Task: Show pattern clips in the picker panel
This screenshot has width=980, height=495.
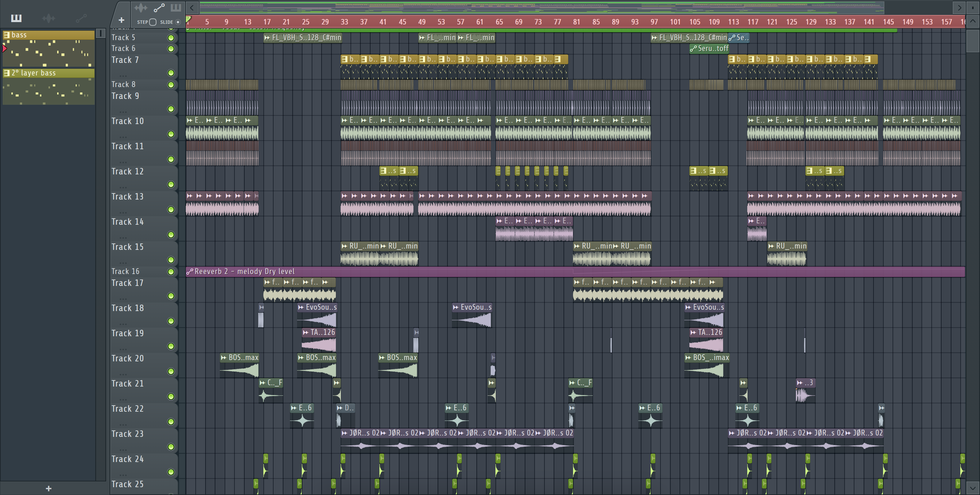Action: pos(16,18)
